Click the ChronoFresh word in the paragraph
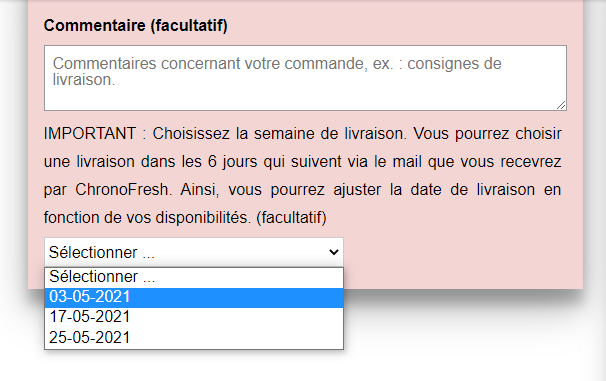Screen dimensions: 606x381 point(123,190)
